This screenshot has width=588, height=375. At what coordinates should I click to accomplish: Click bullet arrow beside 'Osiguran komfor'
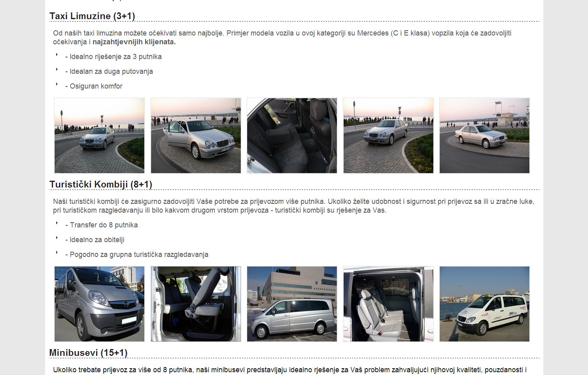(57, 84)
